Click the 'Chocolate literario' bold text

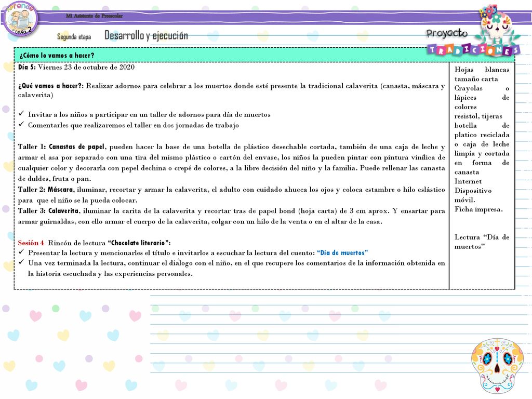pyautogui.click(x=139, y=243)
